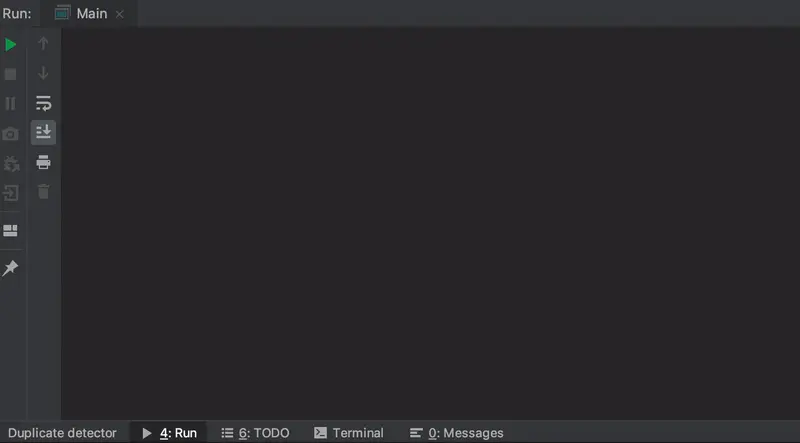
Task: Click the Up stack trace arrow
Action: [x=43, y=43]
